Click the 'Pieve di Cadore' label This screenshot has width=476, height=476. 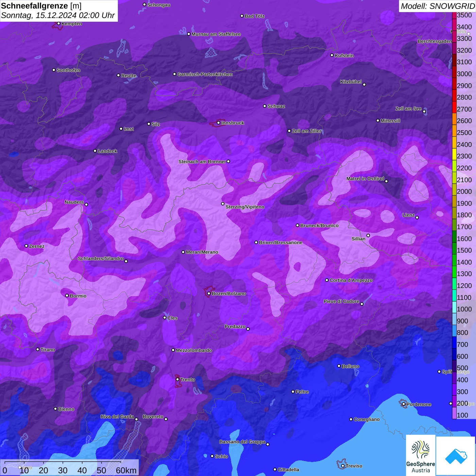click(x=341, y=301)
